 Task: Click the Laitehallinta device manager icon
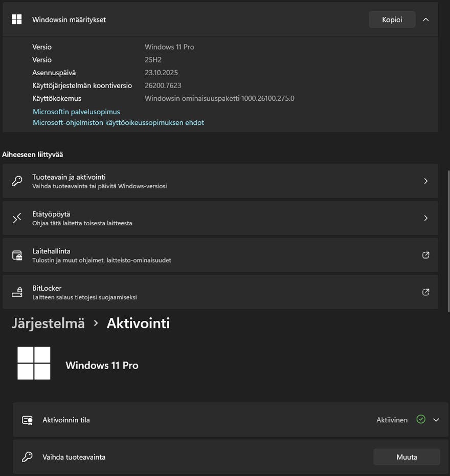click(17, 255)
